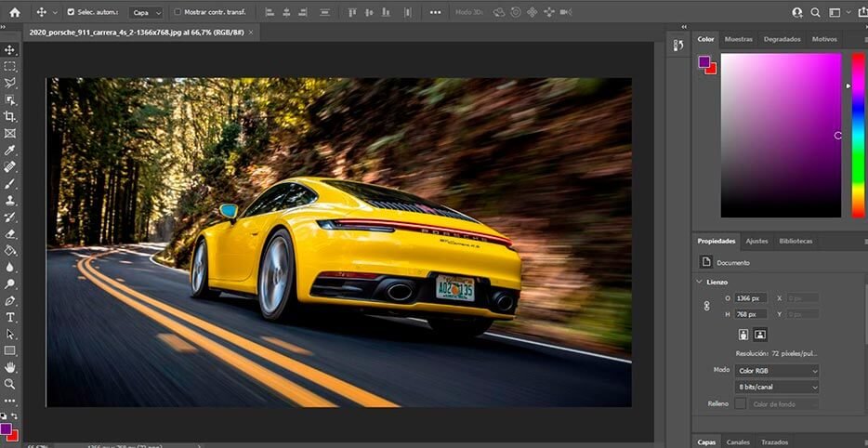Select the Crop tool in the toolbar
This screenshot has width=868, height=448.
[x=10, y=116]
